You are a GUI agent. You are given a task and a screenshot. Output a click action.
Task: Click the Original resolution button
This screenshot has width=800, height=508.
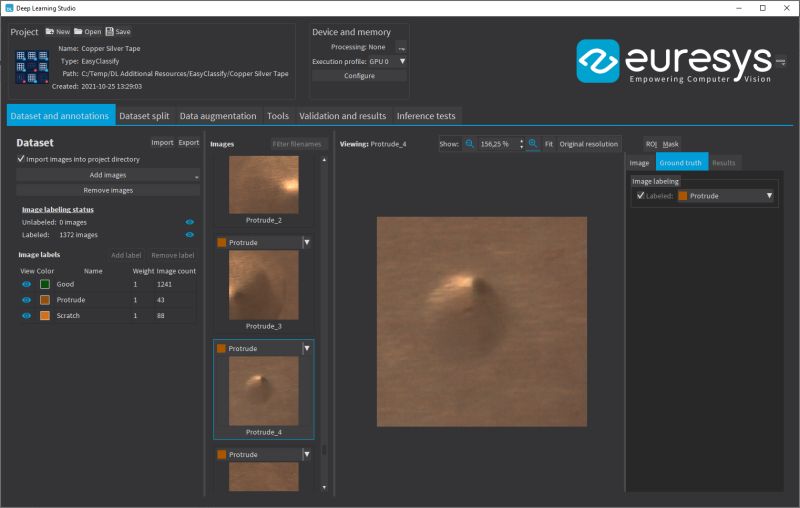[x=588, y=144]
